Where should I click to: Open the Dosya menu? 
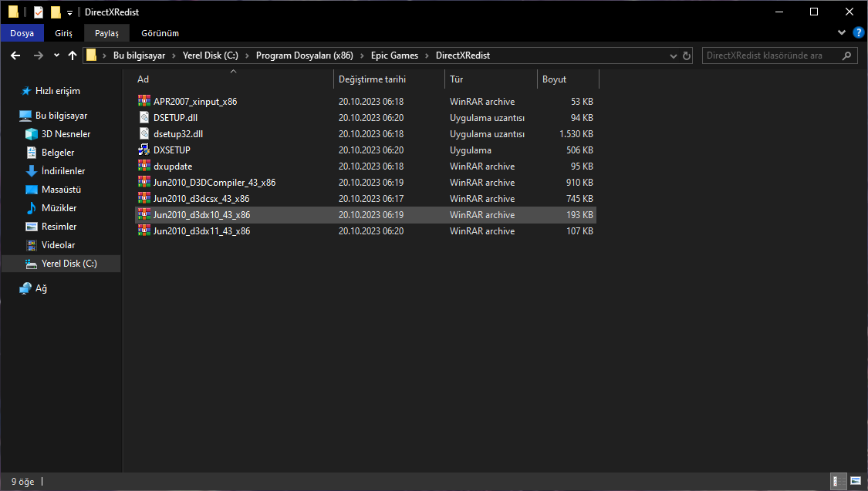22,33
